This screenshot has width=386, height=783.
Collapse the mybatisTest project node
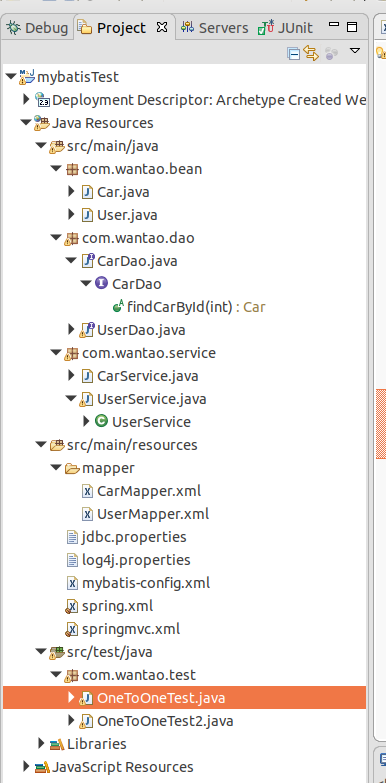point(11,77)
